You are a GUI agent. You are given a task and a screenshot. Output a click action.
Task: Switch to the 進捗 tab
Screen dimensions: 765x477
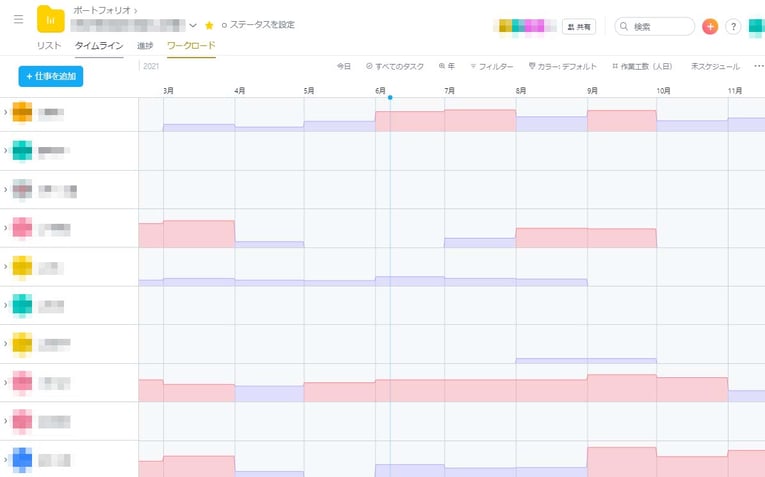click(145, 46)
